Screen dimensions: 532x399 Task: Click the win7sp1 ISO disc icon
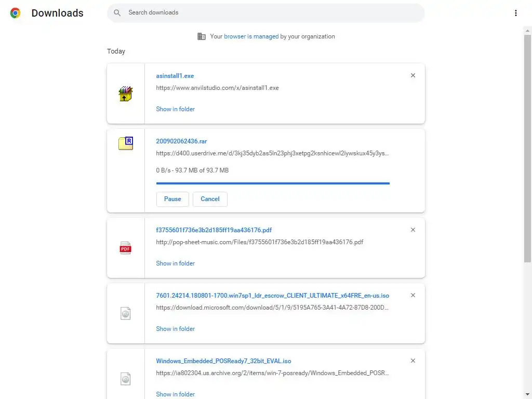coord(126,314)
